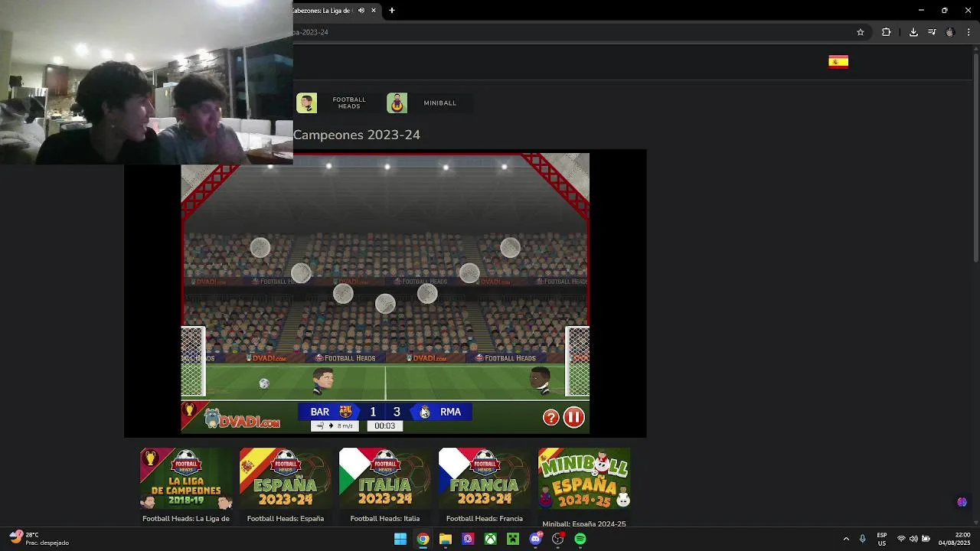Click the Real Madrid crest in the scoreboard
The height and width of the screenshot is (551, 980).
point(425,412)
